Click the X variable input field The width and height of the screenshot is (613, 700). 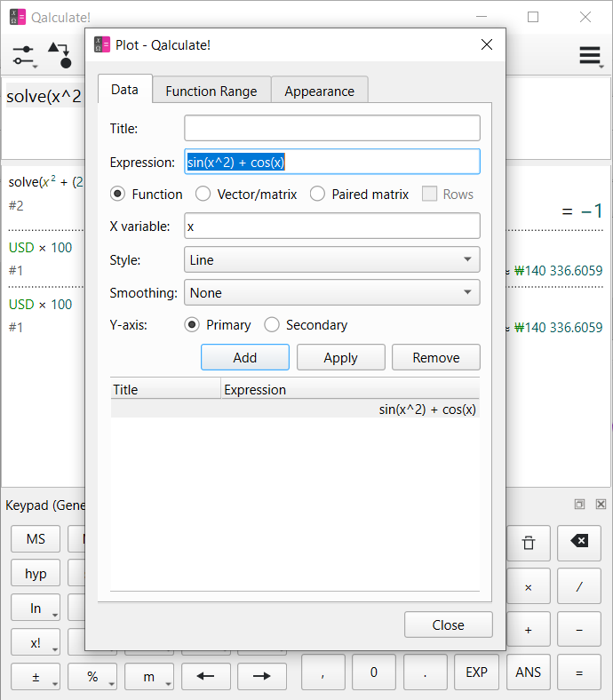[331, 226]
